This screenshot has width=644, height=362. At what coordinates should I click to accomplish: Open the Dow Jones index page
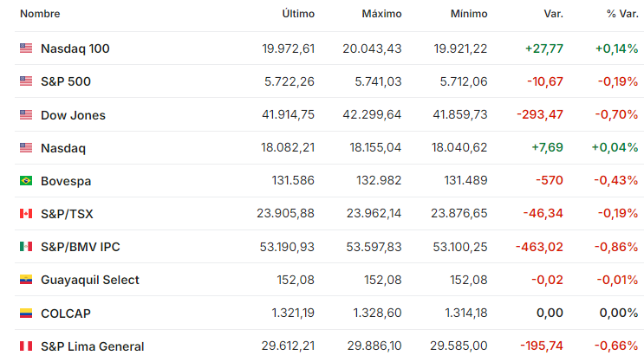coord(73,115)
